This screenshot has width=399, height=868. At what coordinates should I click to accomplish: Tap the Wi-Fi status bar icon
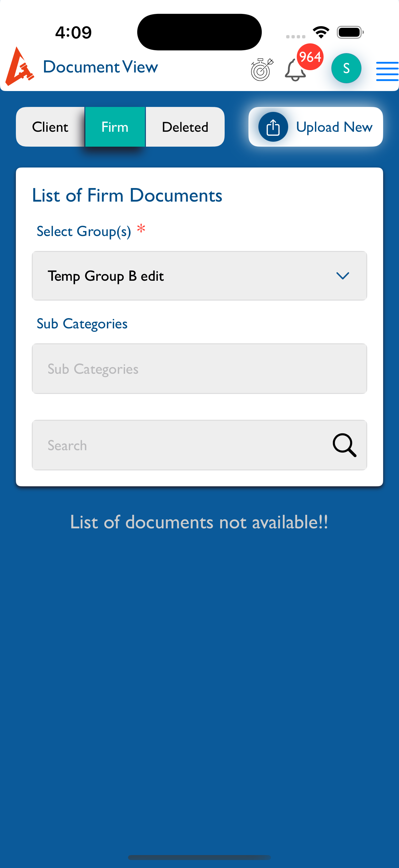[321, 32]
